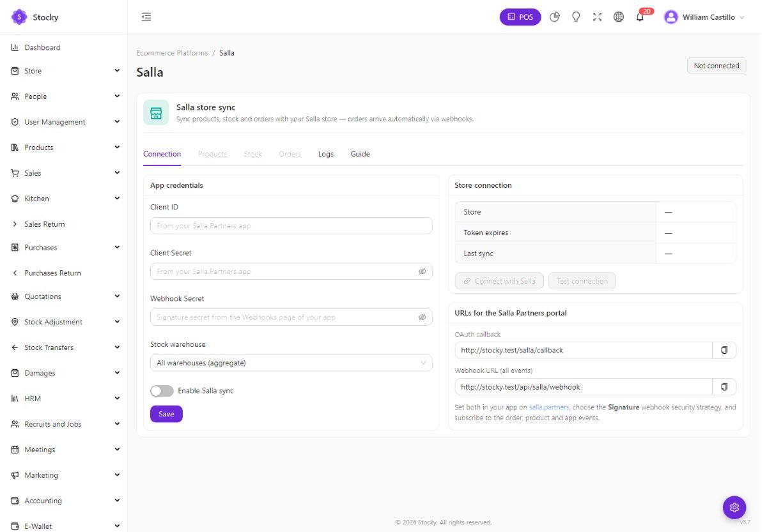Click the Quotations basket icon
This screenshot has width=767, height=532.
click(15, 296)
